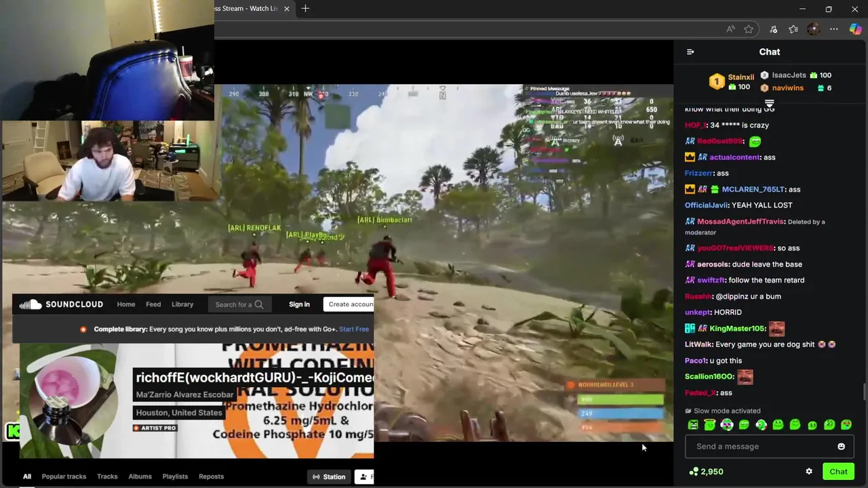Insert the headphones purple-eyed green emote
This screenshot has width=868, height=488.
[727, 425]
